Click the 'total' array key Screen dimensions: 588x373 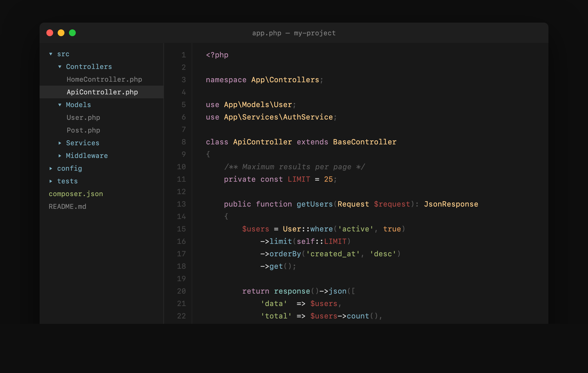(x=276, y=316)
